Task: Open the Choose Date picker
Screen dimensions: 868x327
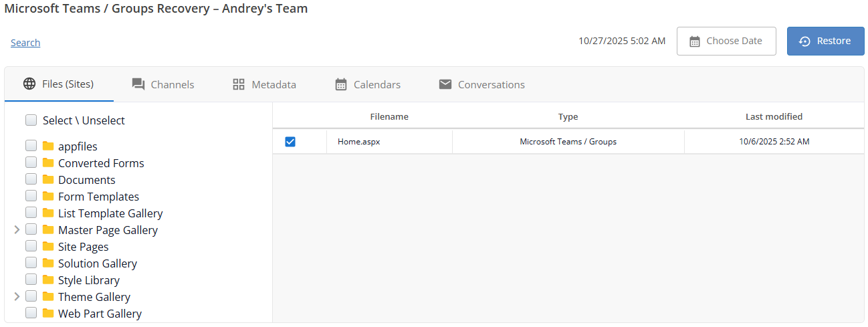Action: click(726, 41)
